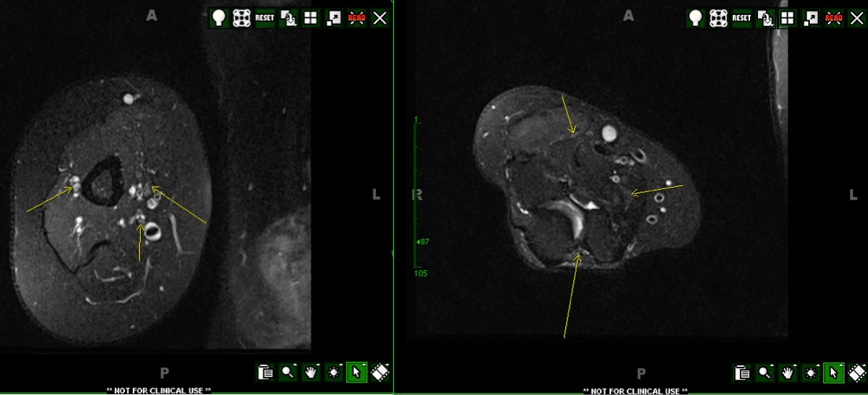Viewport: 868px width, 395px height.
Task: Click the green slice scale bar in right viewport
Action: click(416, 196)
